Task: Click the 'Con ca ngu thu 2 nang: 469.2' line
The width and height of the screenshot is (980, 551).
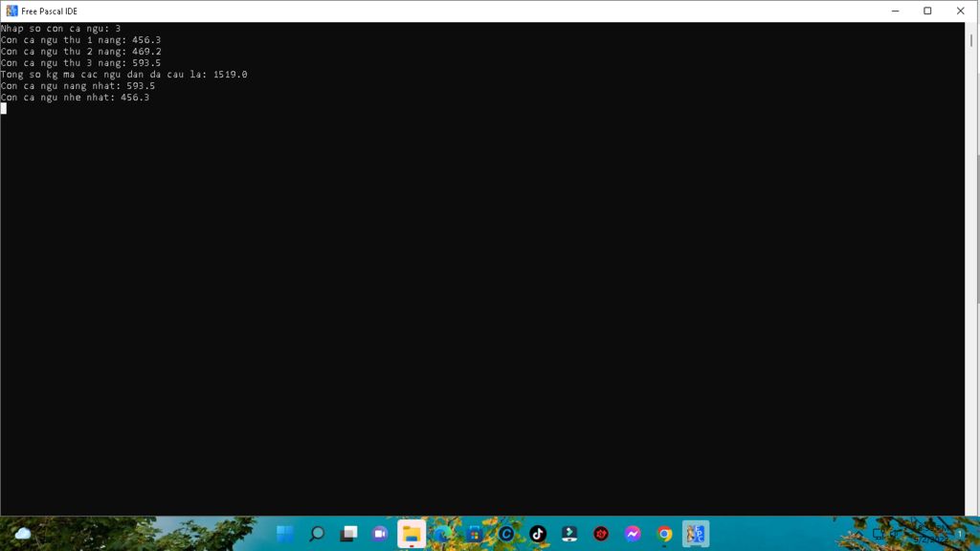Action: point(80,52)
